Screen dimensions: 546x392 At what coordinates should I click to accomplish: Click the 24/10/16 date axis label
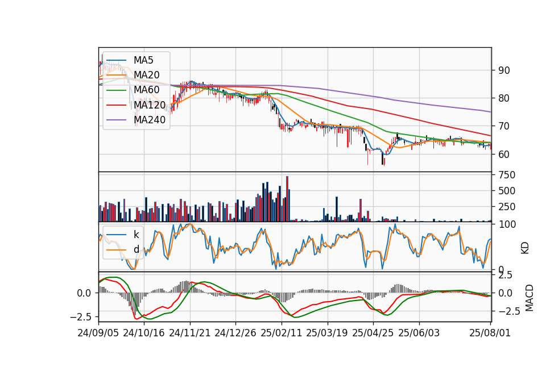click(144, 333)
